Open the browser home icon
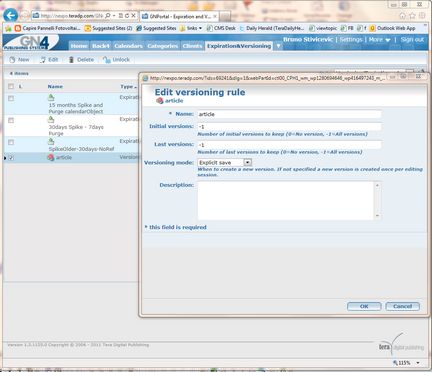The image size is (432, 372). click(x=403, y=16)
